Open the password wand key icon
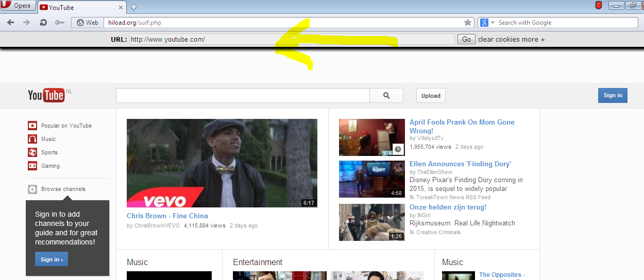Screen dimensions: 644x280 (x=60, y=23)
